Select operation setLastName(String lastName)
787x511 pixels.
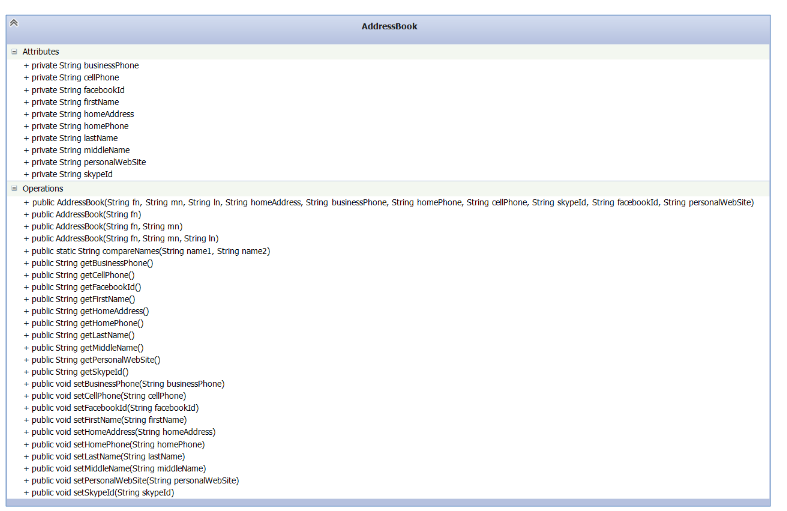pos(105,457)
